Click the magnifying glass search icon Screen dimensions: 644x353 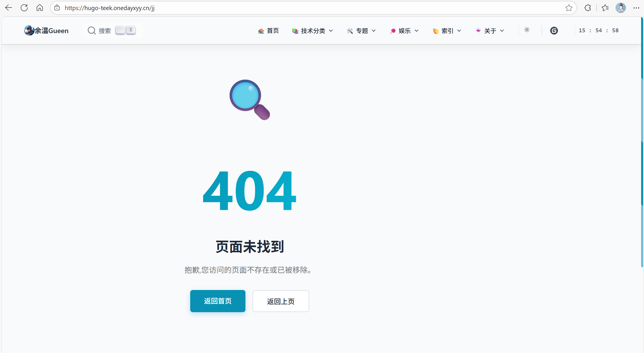(92, 30)
